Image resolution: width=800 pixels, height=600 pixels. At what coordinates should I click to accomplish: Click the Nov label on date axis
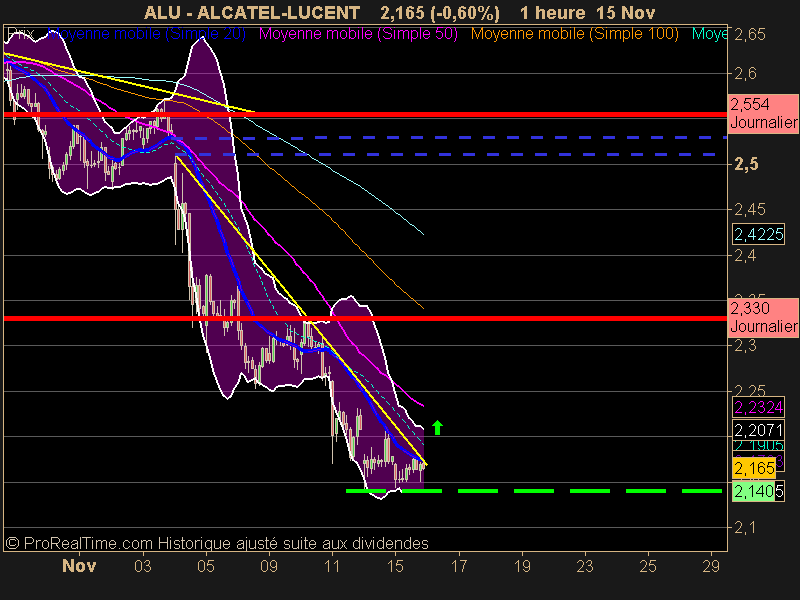(79, 566)
